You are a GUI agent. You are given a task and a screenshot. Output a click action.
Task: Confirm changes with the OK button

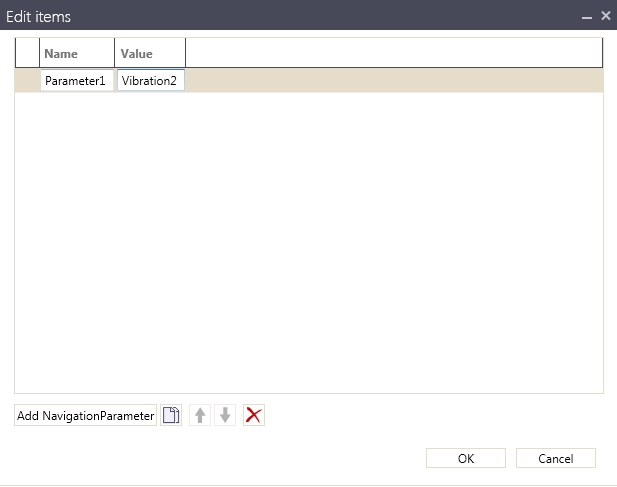(x=465, y=459)
